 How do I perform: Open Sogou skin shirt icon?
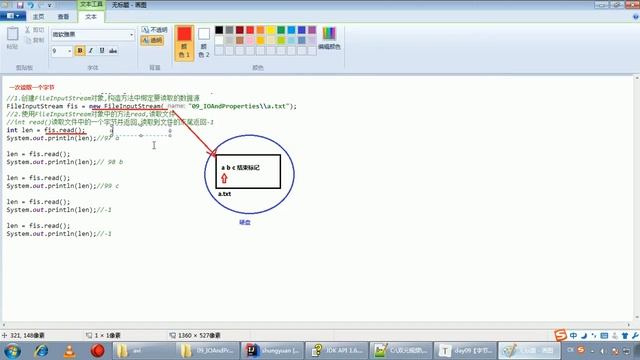[625, 336]
